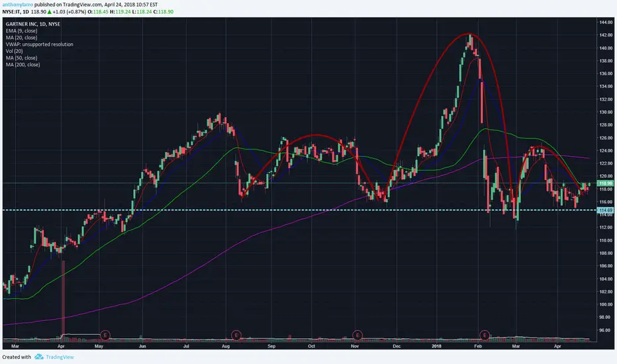Viewport: 617px width, 364px height.
Task: Open the earnings E marker near May
Action: [105, 336]
